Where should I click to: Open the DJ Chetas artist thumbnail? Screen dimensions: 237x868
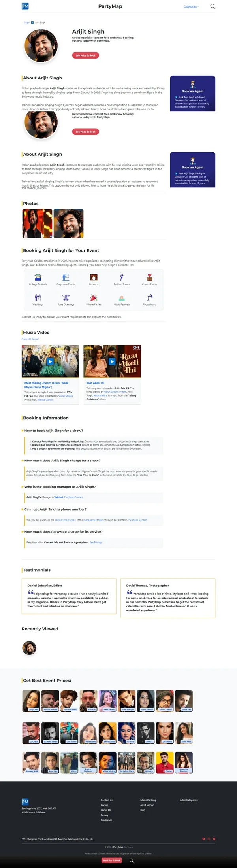pos(31,733)
